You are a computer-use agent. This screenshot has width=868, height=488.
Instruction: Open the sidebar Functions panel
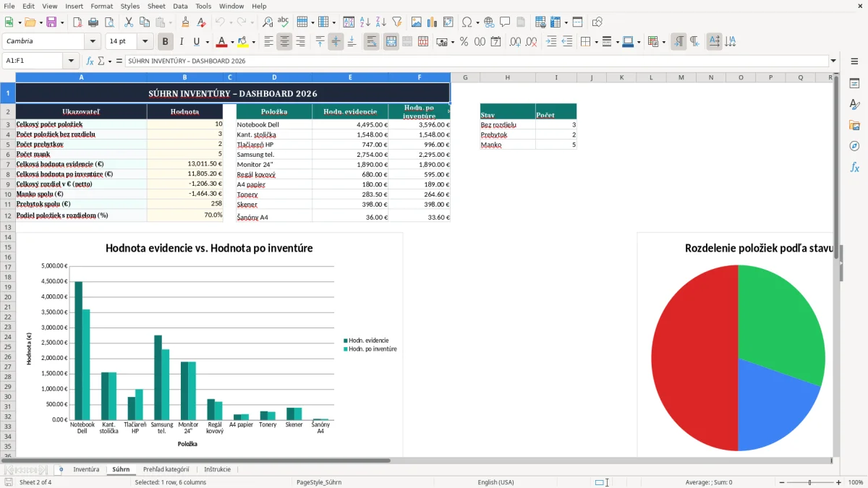[x=854, y=167]
